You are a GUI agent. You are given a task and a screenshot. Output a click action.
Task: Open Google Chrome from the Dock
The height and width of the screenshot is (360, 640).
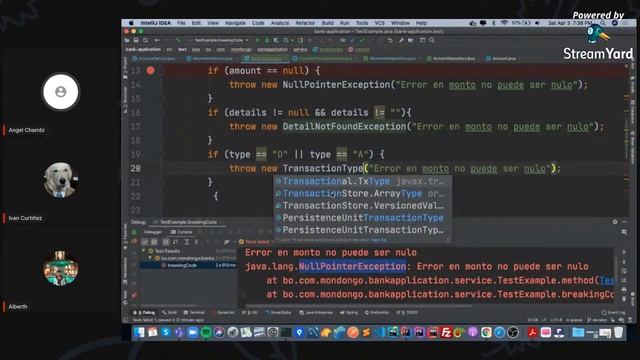click(x=486, y=333)
